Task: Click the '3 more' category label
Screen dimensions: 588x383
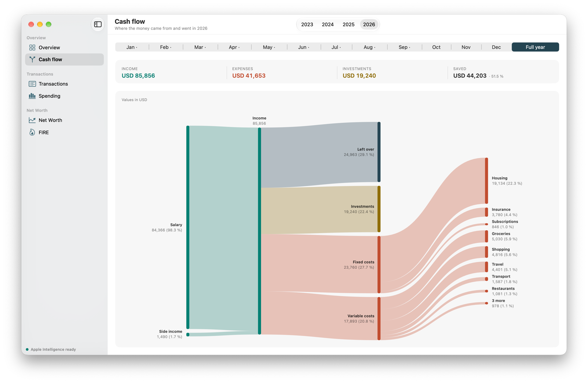Action: (x=498, y=301)
